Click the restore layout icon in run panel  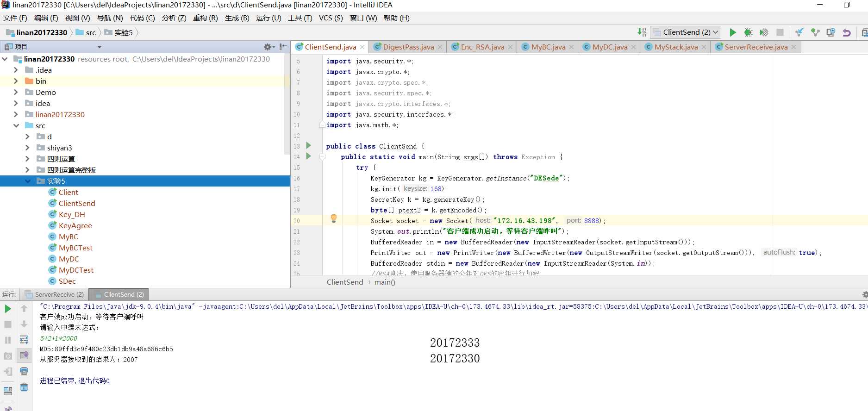pos(8,391)
